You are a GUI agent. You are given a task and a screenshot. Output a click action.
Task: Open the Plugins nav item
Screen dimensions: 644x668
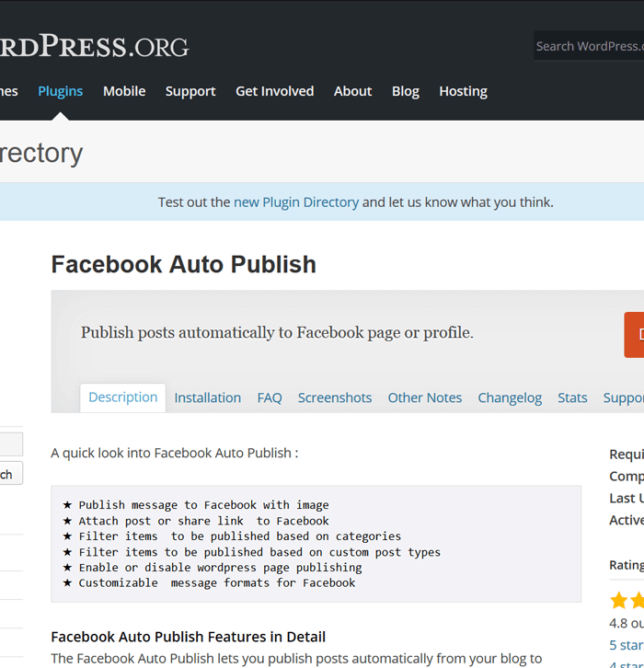(x=61, y=91)
